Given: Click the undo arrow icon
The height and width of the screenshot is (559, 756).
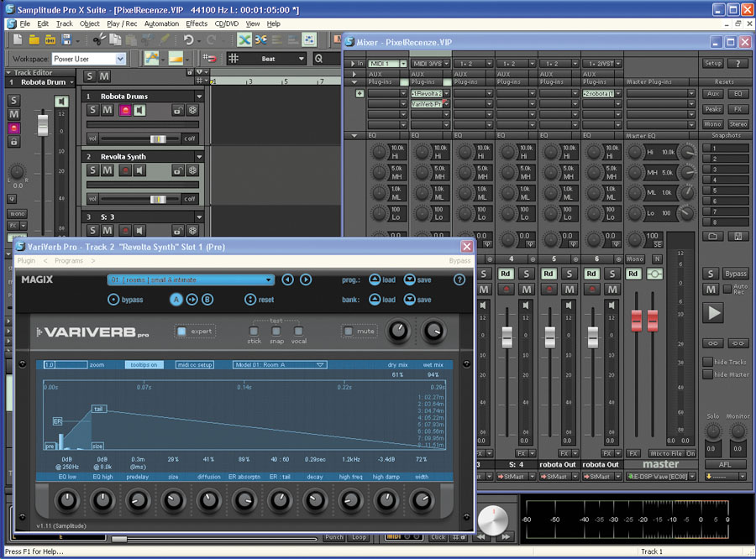Looking at the screenshot, I should tap(189, 39).
